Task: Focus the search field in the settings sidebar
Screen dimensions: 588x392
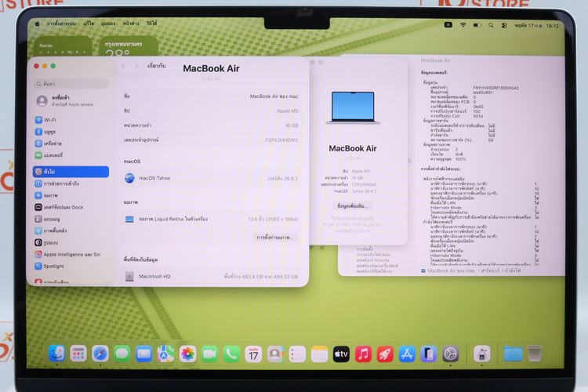Action: click(72, 84)
